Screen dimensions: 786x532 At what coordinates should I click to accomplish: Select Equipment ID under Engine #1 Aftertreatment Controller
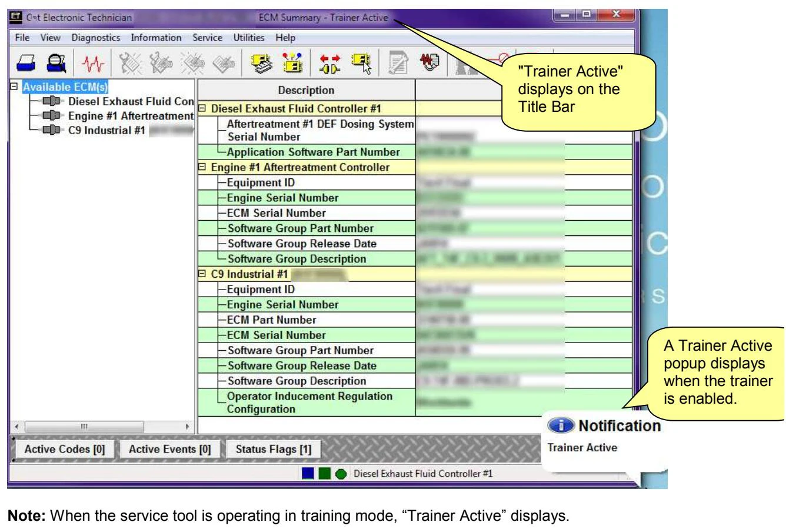pyautogui.click(x=414, y=183)
